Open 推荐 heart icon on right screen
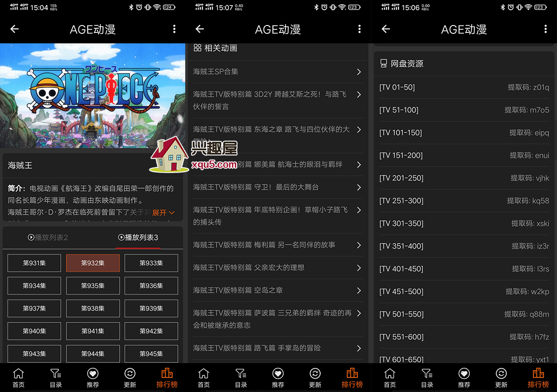This screenshot has height=392, width=557. point(464,378)
